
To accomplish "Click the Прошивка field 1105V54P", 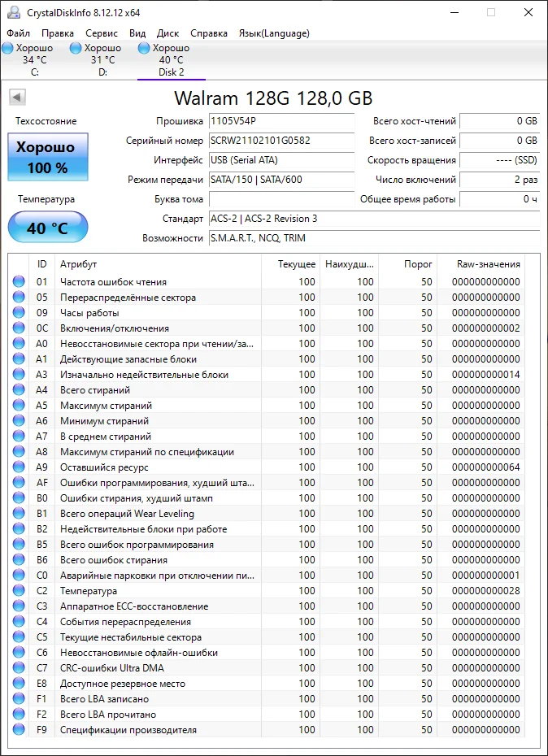I will click(x=281, y=121).
